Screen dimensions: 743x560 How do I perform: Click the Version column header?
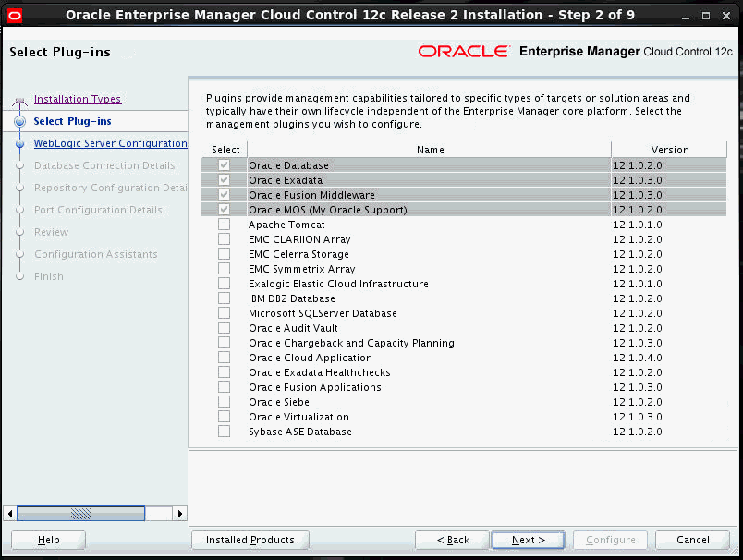(x=670, y=150)
